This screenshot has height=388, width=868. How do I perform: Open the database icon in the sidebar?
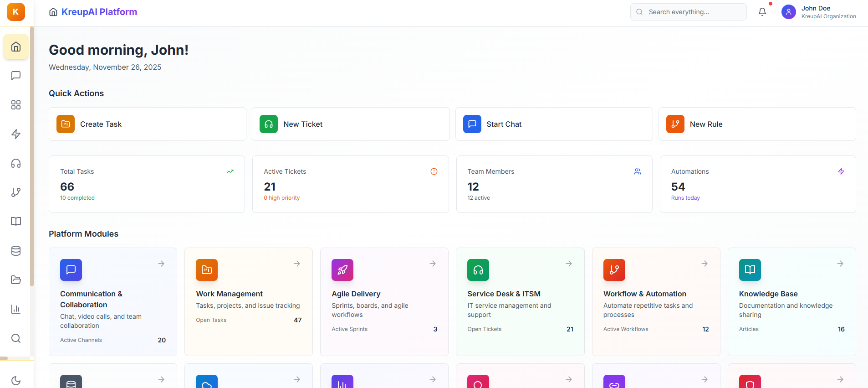pyautogui.click(x=16, y=251)
